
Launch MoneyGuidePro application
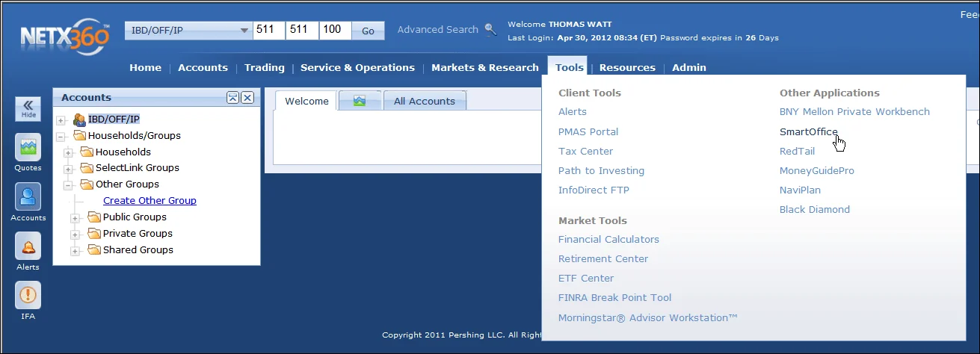coord(817,170)
